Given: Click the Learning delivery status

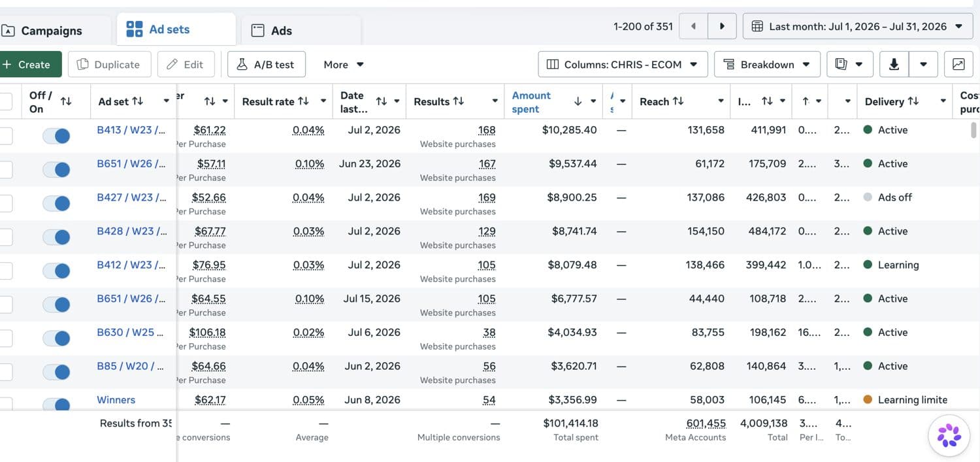Looking at the screenshot, I should pos(898,265).
